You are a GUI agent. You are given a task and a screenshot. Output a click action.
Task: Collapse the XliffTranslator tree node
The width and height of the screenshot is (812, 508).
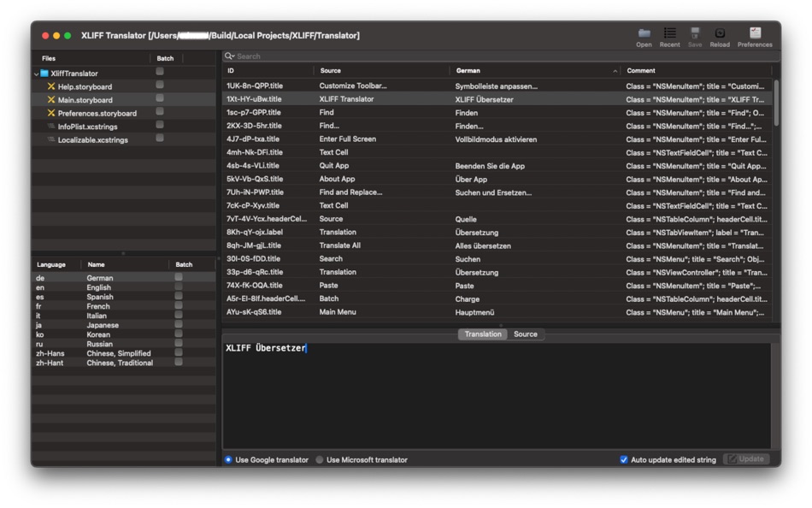[x=36, y=74]
